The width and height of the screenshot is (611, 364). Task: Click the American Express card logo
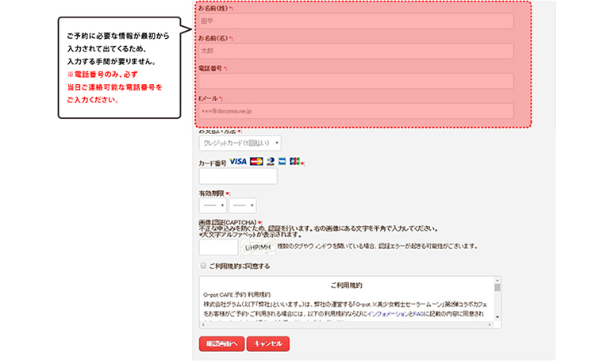282,161
